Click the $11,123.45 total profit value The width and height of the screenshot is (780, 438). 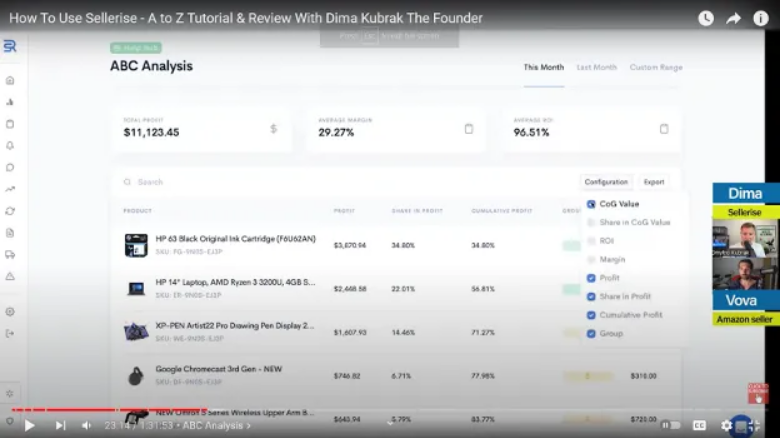coord(151,132)
